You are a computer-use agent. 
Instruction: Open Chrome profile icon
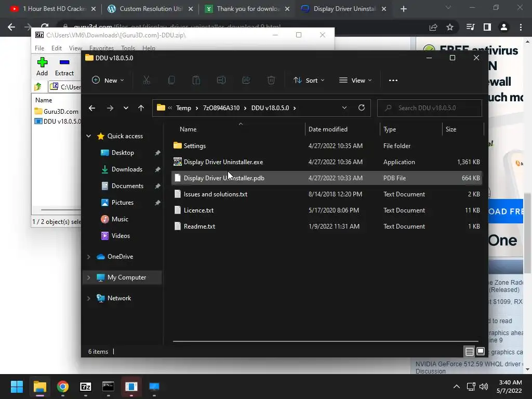click(x=504, y=27)
